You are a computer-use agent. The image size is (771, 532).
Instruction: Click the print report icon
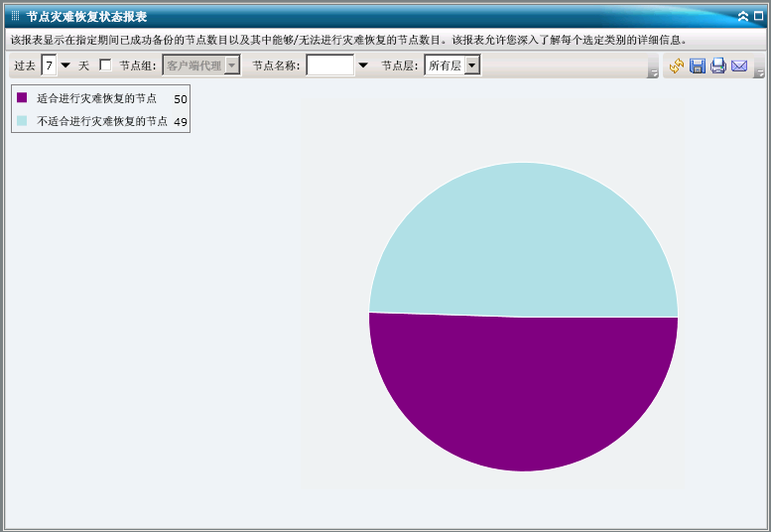(718, 66)
